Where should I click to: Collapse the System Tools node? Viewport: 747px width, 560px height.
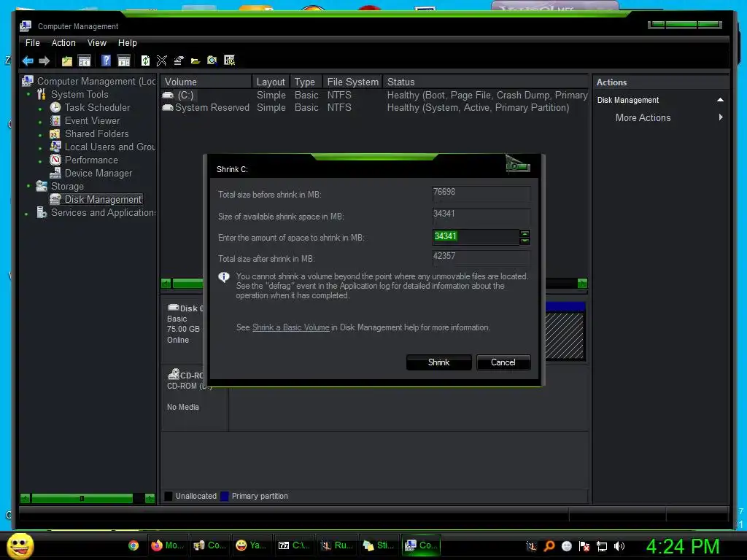28,94
